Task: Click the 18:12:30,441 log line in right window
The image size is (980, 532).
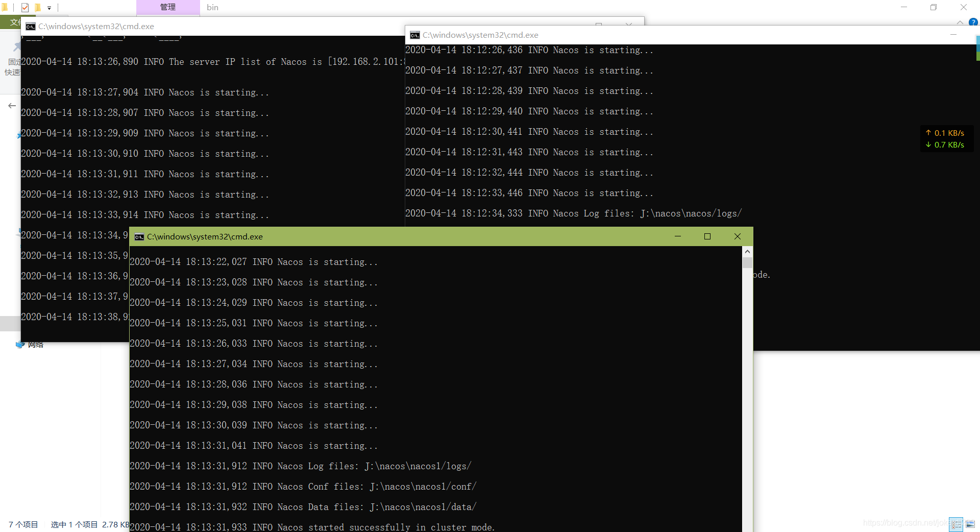Action: 529,132
